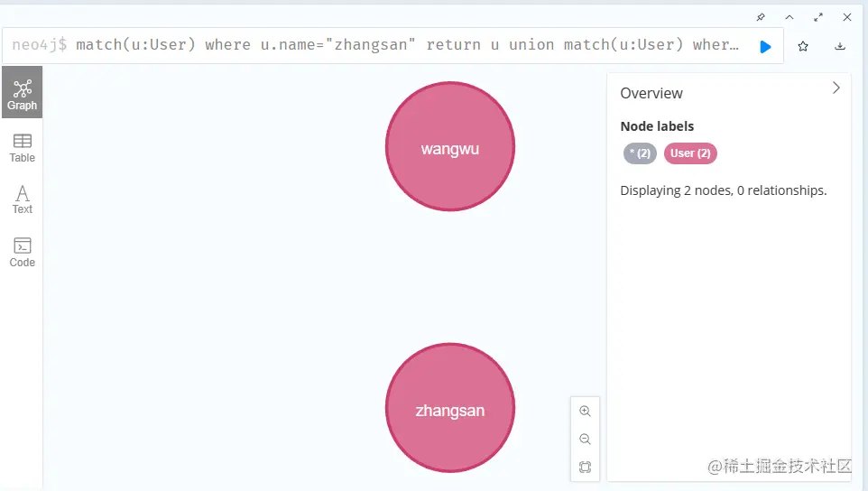Select the zhangsan node

click(449, 409)
